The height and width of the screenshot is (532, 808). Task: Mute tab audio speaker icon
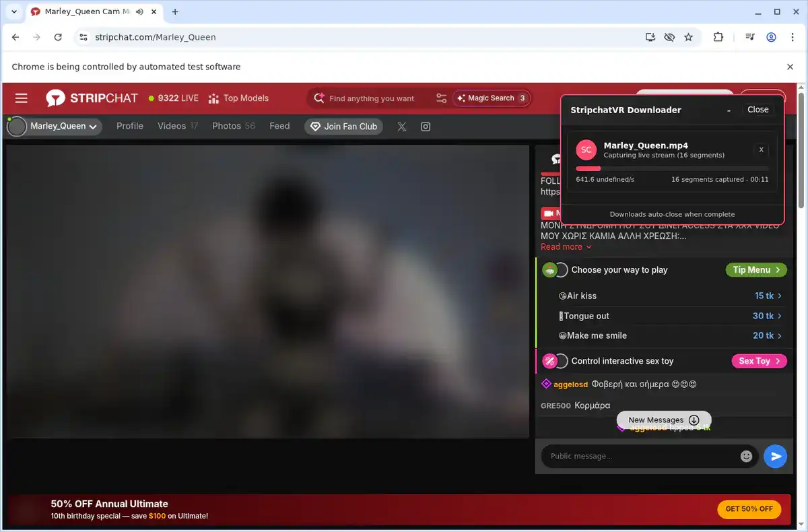point(139,12)
